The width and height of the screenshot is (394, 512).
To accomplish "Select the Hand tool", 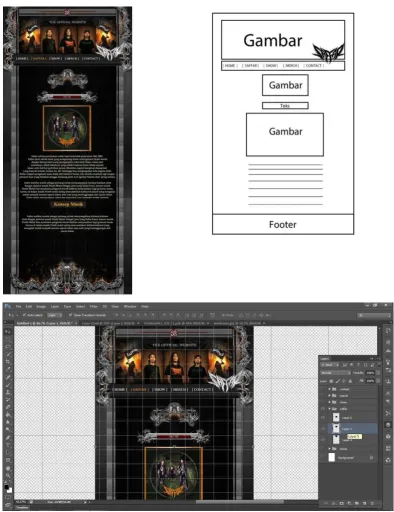I will pyautogui.click(x=8, y=468).
